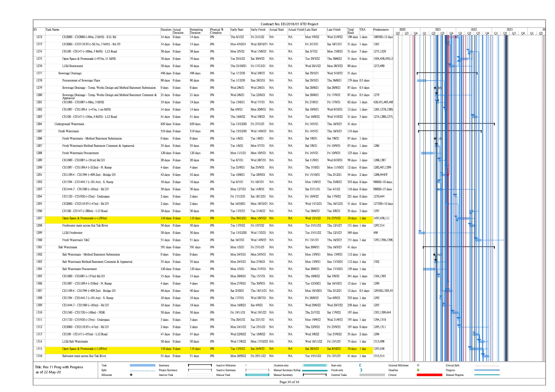Click the Fresh Watermain Procurement Gantt bar
This screenshot has width=555, height=392.
[x=427, y=153]
